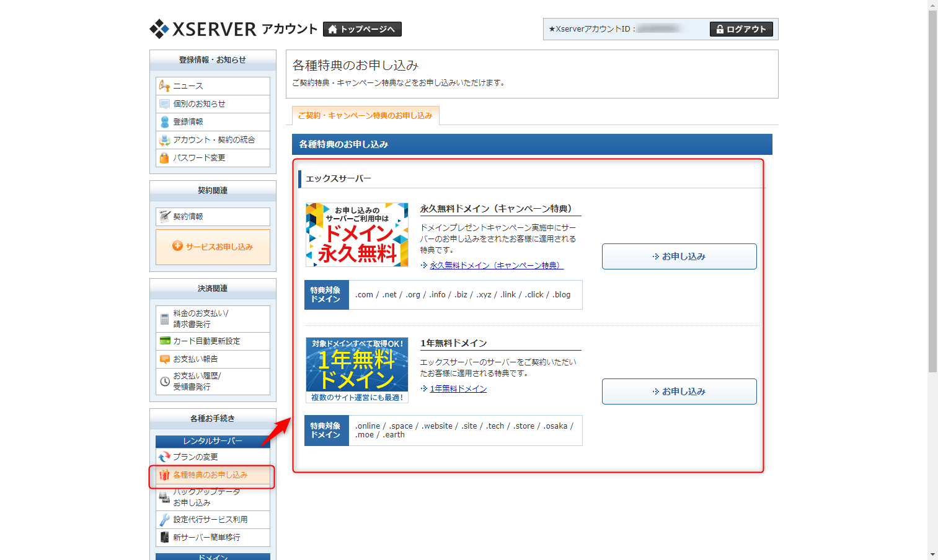Click the home icon in トップページへ button
Viewport: 938px width, 560px height.
pyautogui.click(x=332, y=29)
